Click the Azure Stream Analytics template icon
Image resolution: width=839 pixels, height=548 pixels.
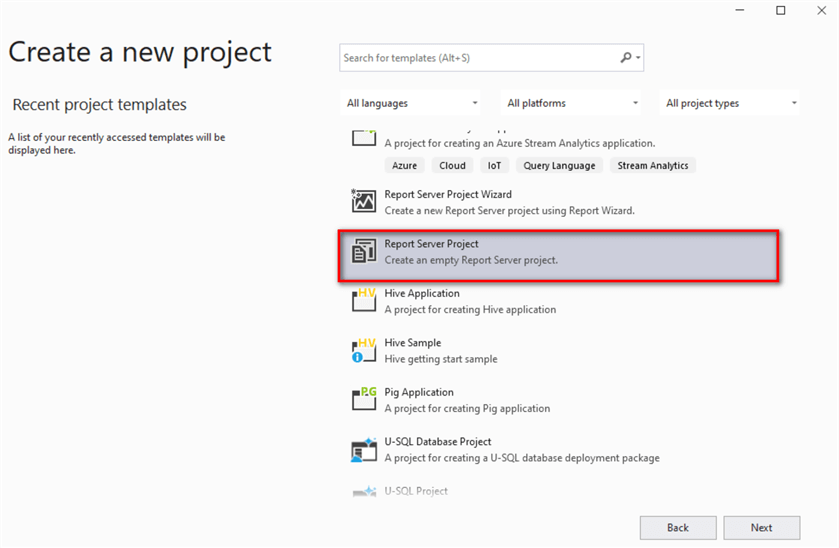(x=363, y=138)
